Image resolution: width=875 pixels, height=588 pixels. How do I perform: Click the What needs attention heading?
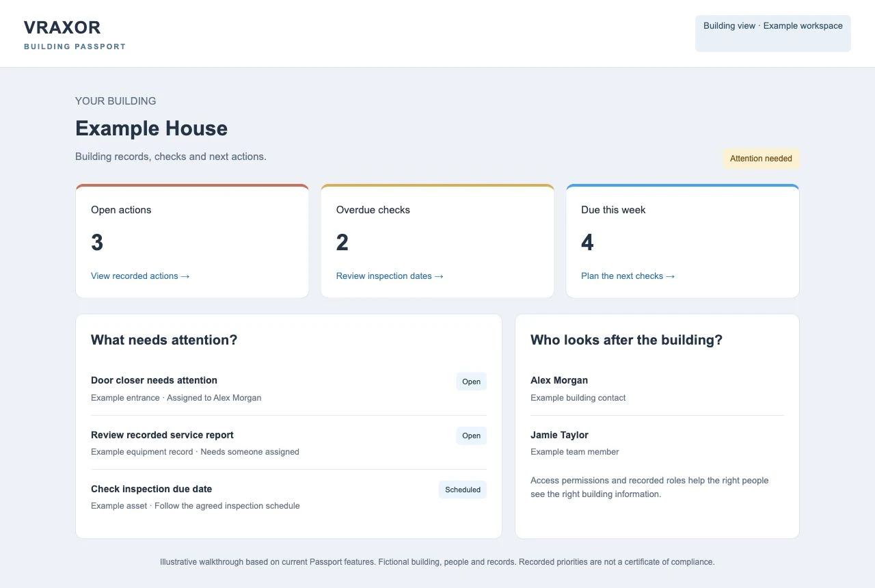pyautogui.click(x=164, y=340)
